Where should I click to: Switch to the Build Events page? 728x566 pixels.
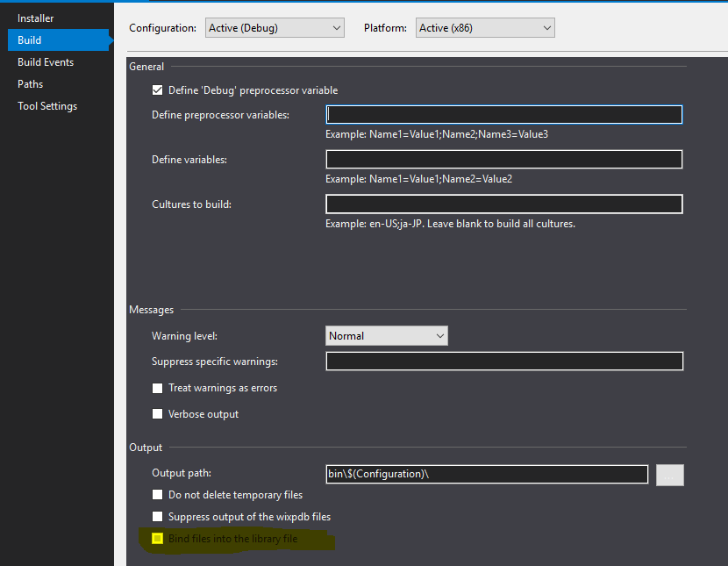[44, 61]
